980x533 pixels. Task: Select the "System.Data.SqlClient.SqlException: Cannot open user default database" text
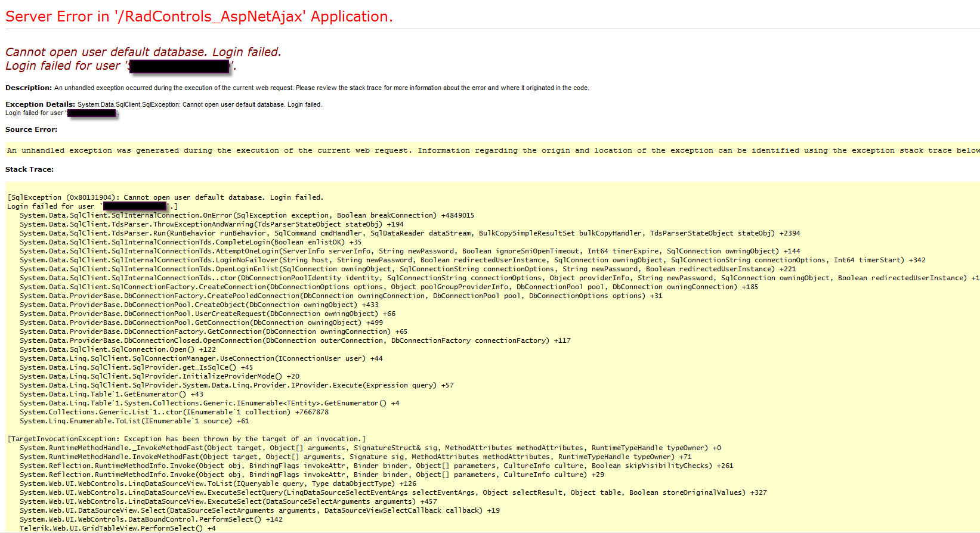click(x=200, y=104)
